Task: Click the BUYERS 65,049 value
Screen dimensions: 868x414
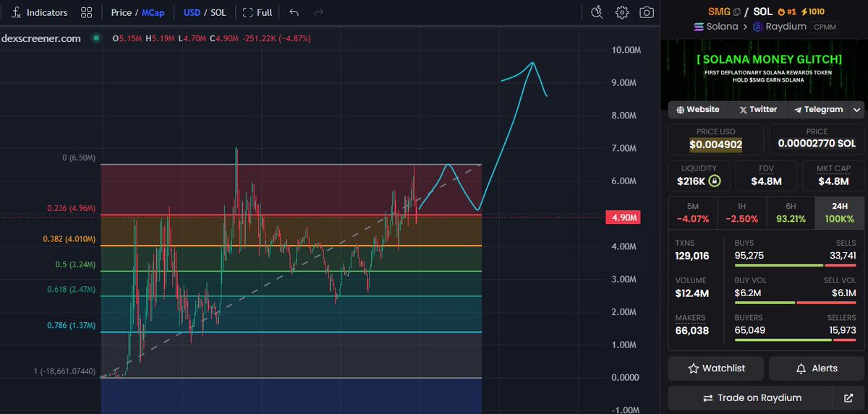Action: tap(749, 330)
